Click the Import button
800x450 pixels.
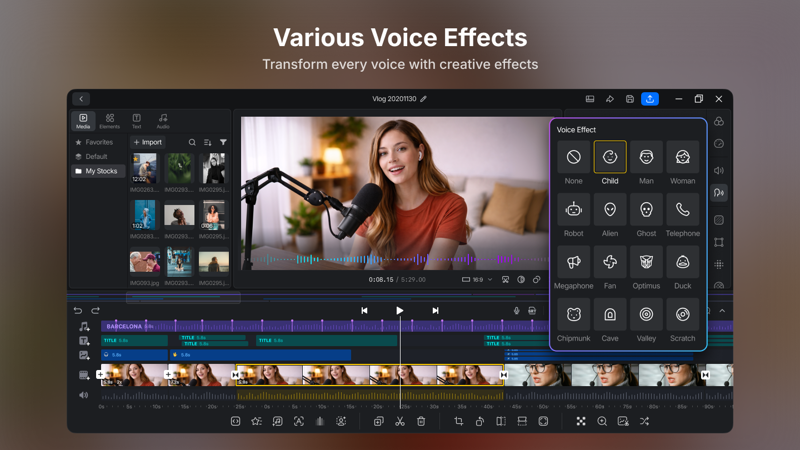[x=147, y=142]
